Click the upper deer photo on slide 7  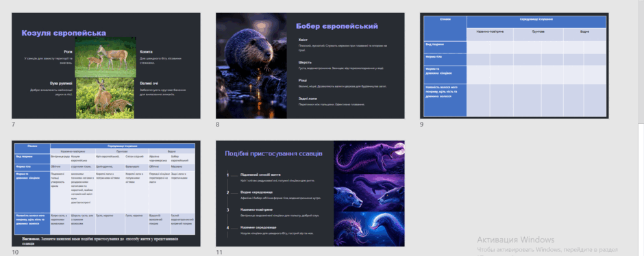pyautogui.click(x=106, y=57)
